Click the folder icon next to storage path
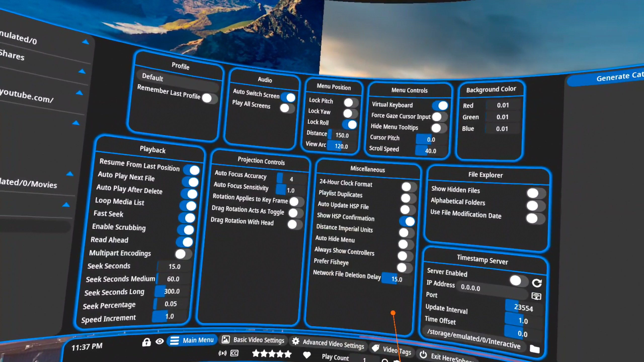The height and width of the screenshot is (362, 644). 535,349
